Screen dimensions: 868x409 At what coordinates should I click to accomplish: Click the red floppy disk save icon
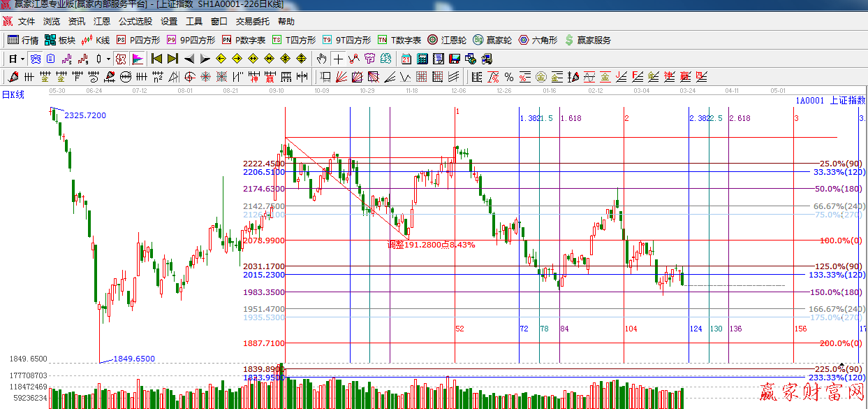click(455, 59)
